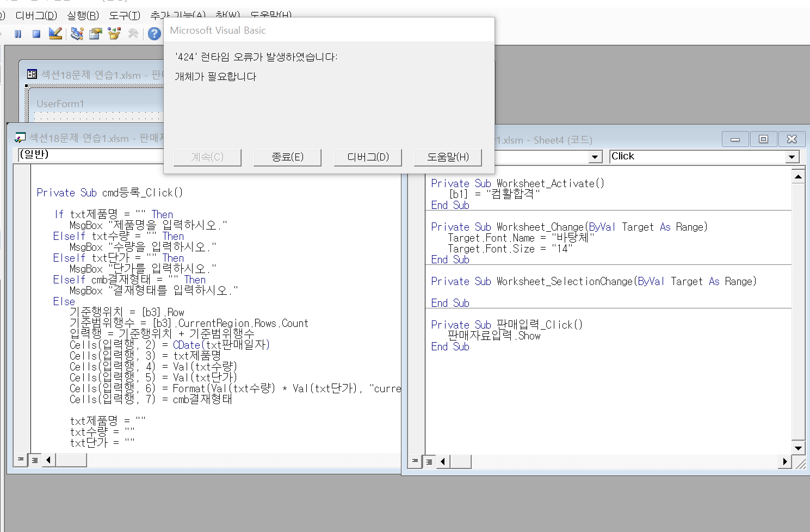Viewport: 810px width, 532px height.
Task: Toggle Procedure View in left code window
Action: (x=21, y=460)
